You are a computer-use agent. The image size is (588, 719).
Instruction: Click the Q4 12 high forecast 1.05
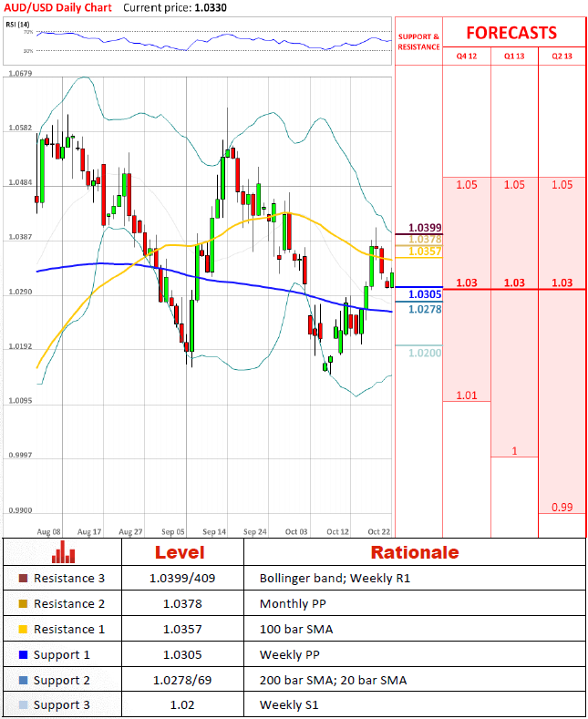pos(467,185)
